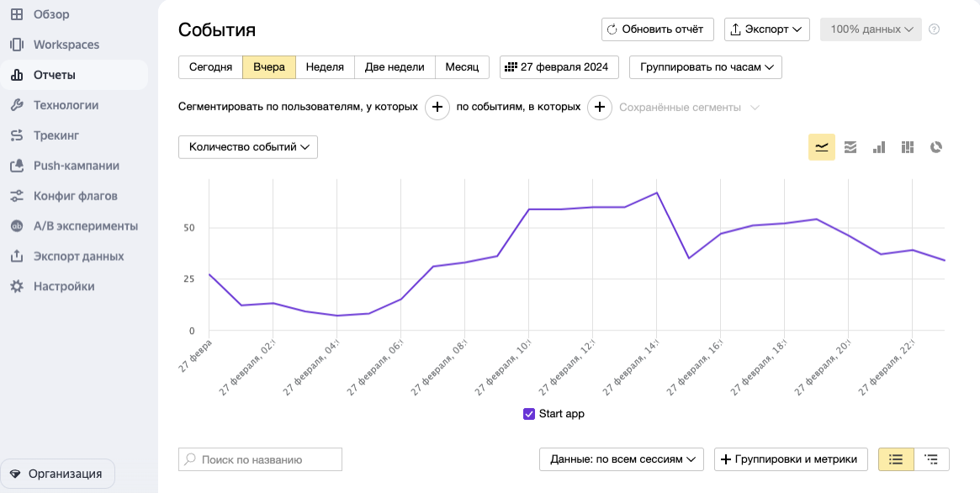Add an event segment condition with plus
980x493 pixels.
[600, 108]
